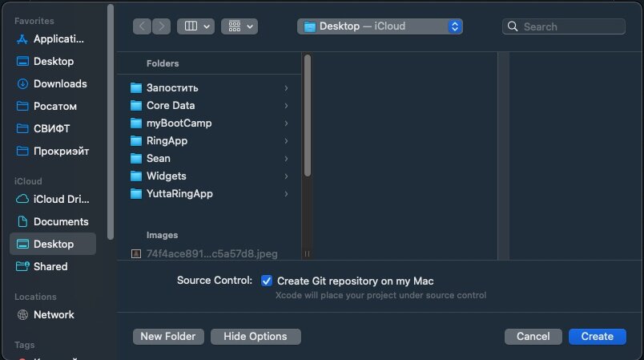Select the Росатом sidebar folder
The width and height of the screenshot is (644, 360).
(53, 106)
